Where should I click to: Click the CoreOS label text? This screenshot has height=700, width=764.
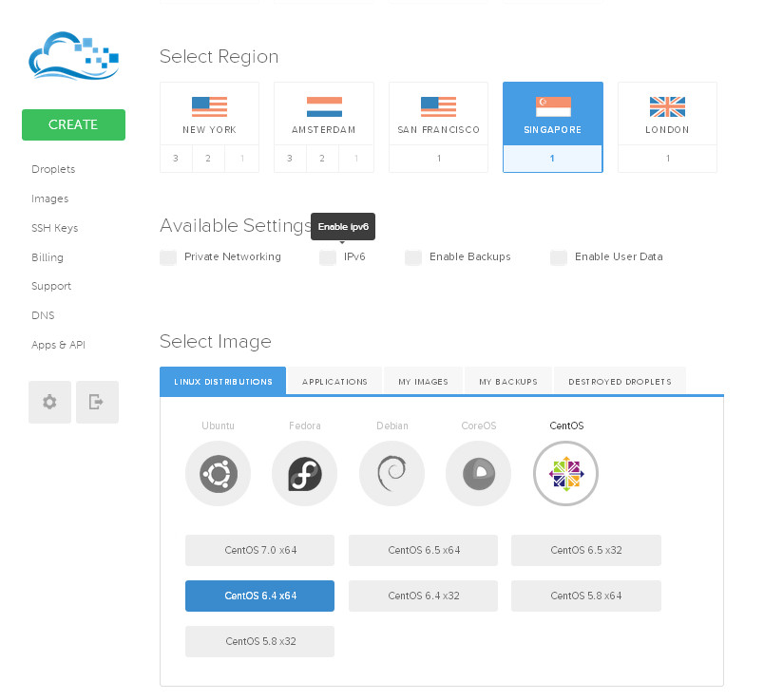479,426
